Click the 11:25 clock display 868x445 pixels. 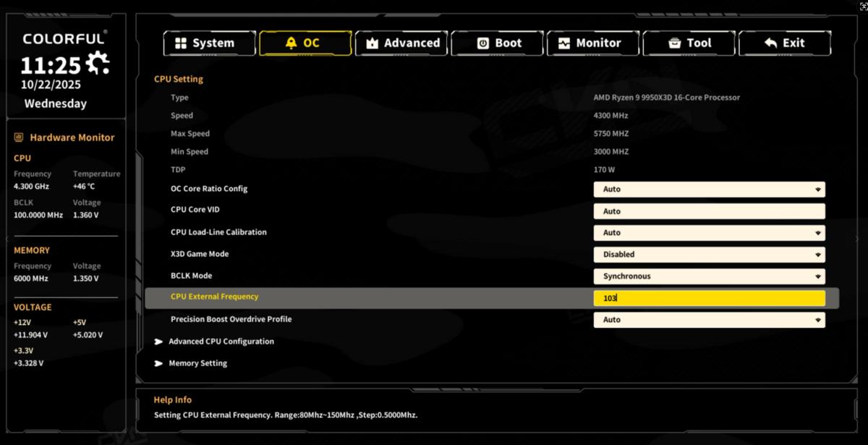(x=51, y=66)
